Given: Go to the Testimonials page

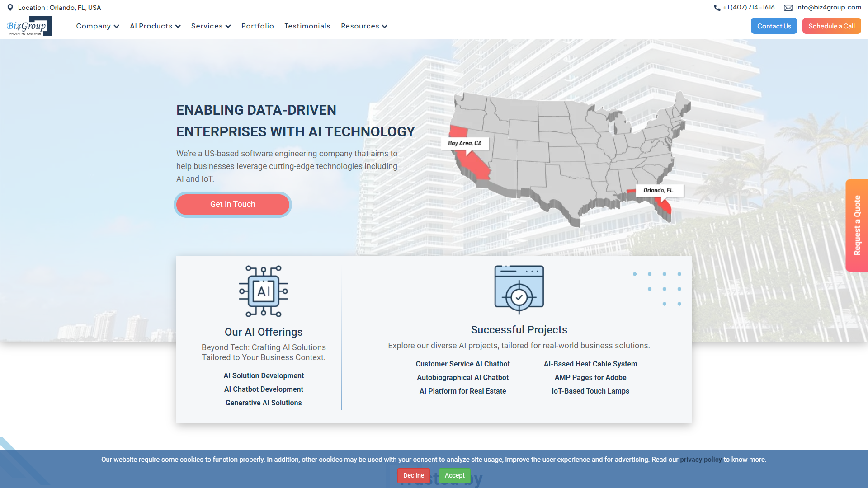Looking at the screenshot, I should pos(307,26).
